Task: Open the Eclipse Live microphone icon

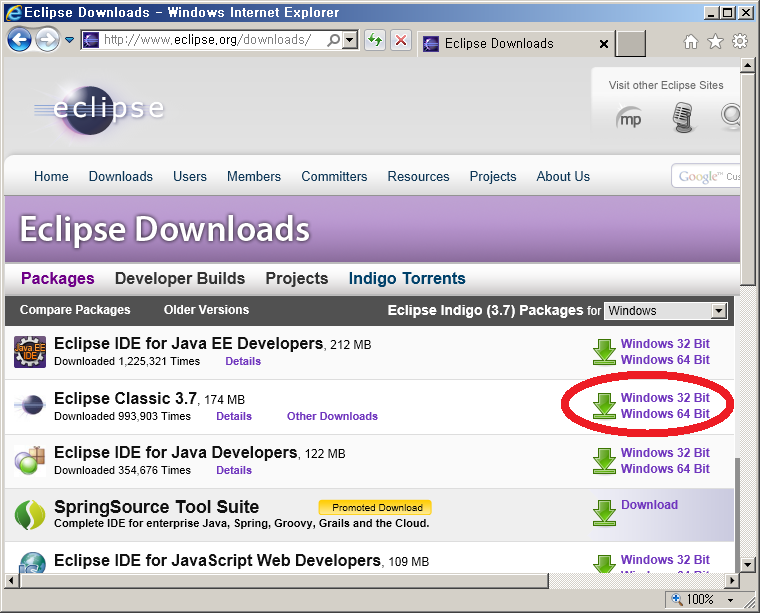Action: [682, 117]
